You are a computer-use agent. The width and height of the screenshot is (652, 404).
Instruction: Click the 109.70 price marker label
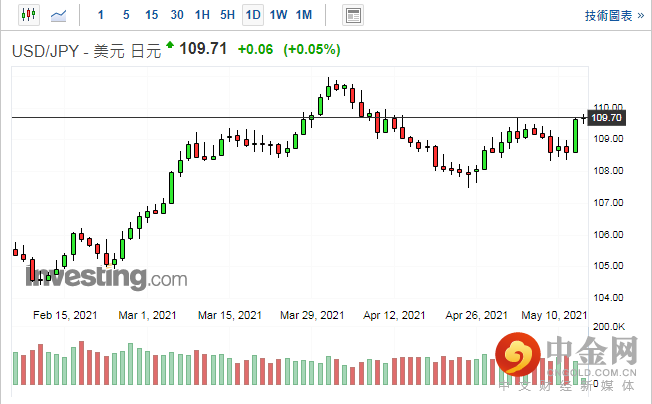pos(607,118)
